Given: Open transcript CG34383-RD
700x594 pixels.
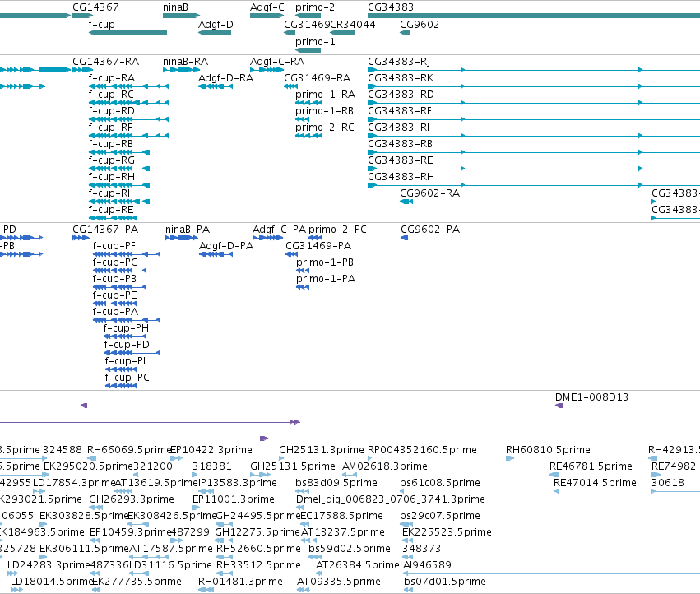Looking at the screenshot, I should (401, 95).
